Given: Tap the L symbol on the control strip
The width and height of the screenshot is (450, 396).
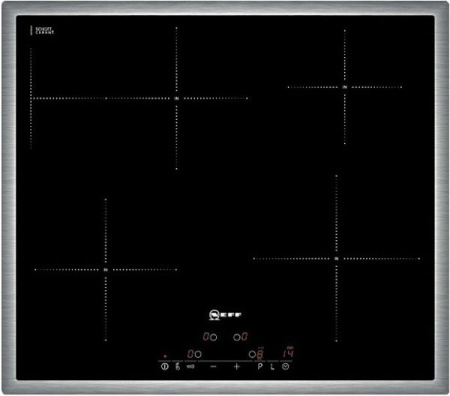Looking at the screenshot, I should pos(272,367).
